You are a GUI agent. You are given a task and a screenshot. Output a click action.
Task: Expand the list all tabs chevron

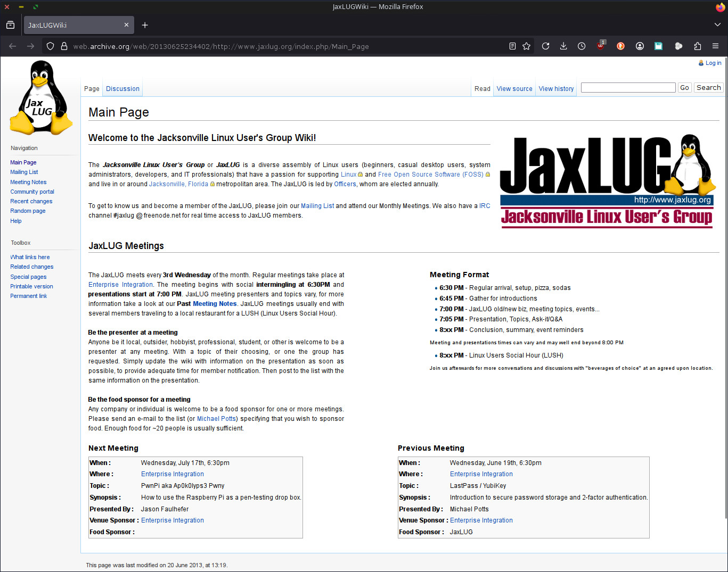(717, 25)
